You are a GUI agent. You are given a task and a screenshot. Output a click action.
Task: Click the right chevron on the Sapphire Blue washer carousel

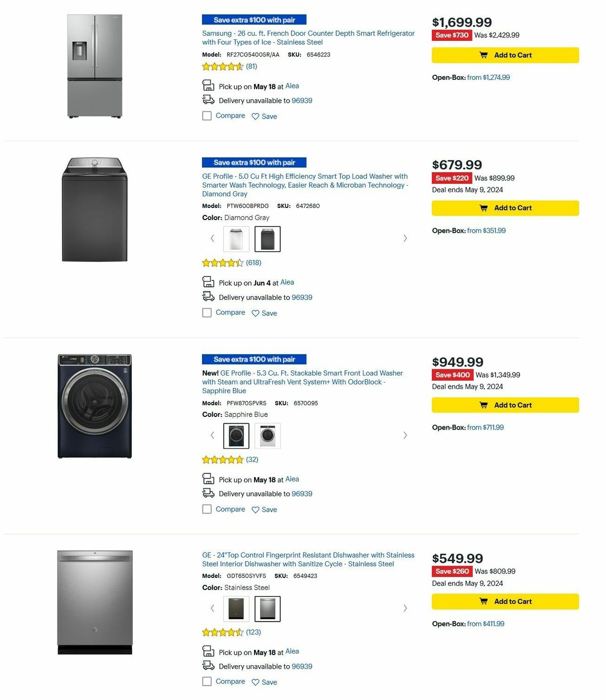pos(405,435)
